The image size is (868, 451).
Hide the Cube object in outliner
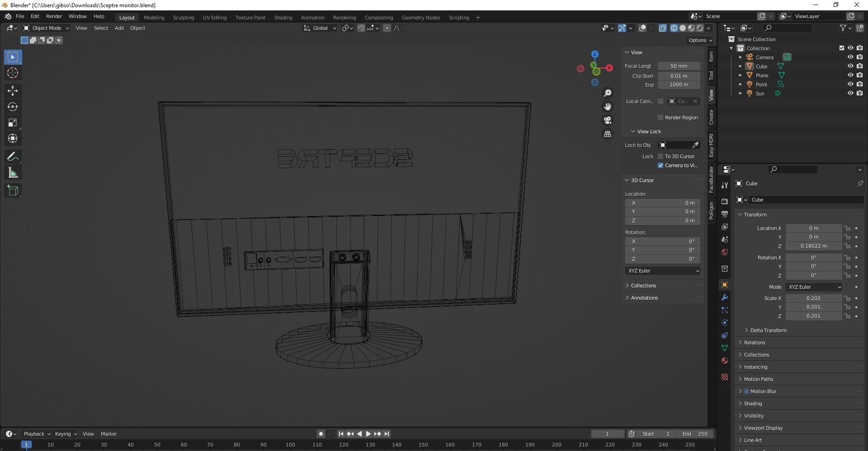click(x=850, y=66)
